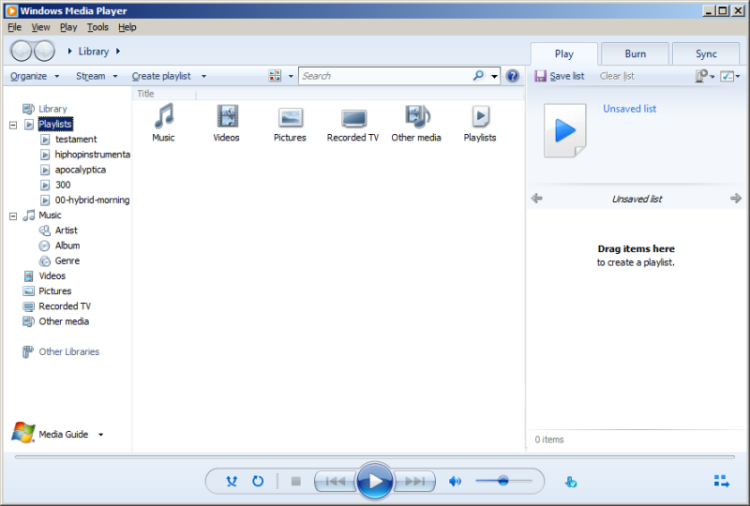This screenshot has height=506, width=750.
Task: Open the View menu
Action: (41, 27)
